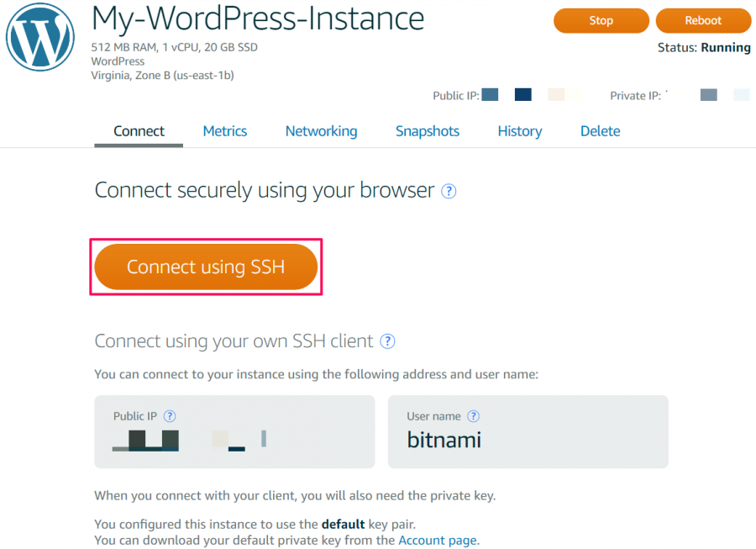
Task: Click the bold 'default' key pair word
Action: pyautogui.click(x=344, y=525)
